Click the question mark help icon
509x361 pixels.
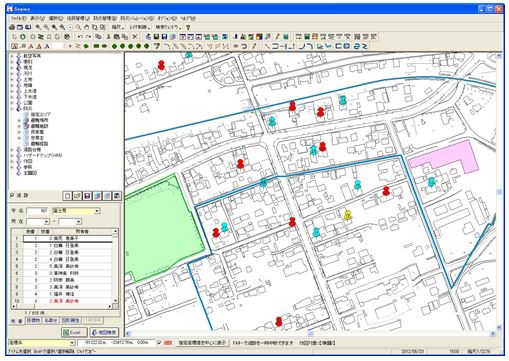coord(188,27)
